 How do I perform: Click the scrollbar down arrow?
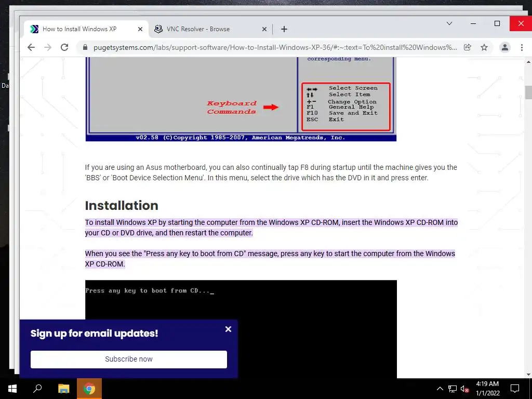pyautogui.click(x=528, y=375)
